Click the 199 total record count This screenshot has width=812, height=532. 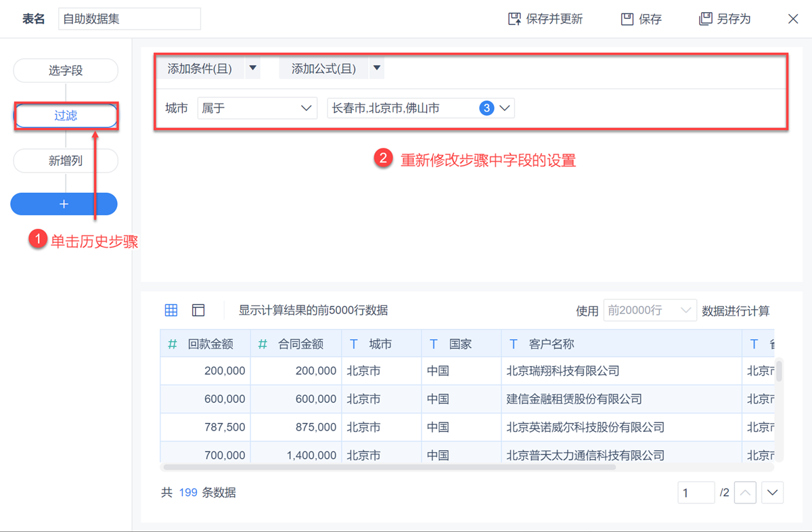point(188,493)
